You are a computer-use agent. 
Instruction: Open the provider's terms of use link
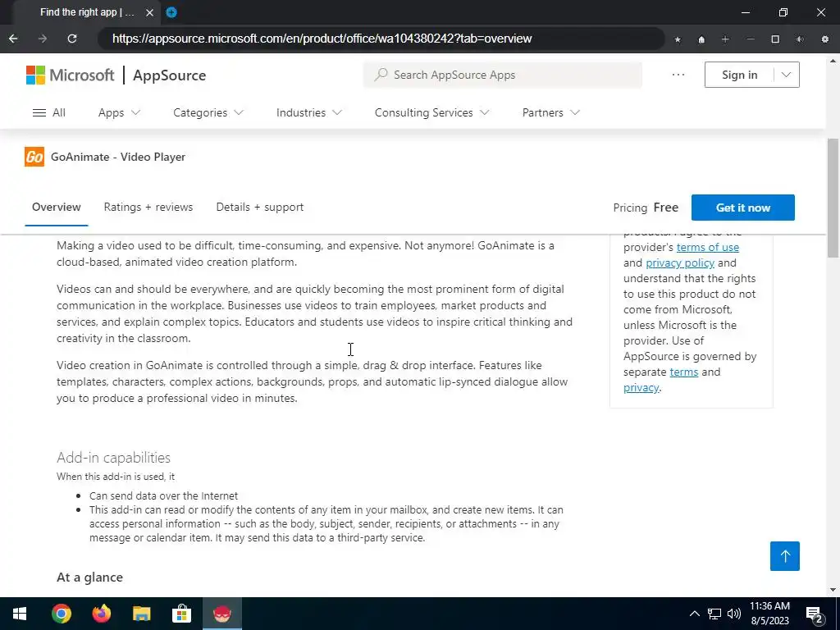(708, 247)
